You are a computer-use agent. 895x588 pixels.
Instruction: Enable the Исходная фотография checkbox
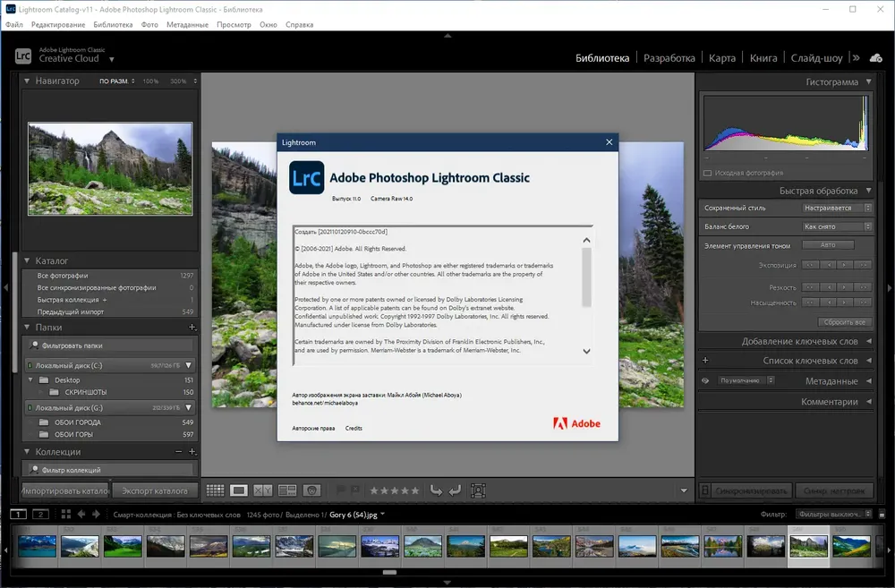(x=708, y=173)
